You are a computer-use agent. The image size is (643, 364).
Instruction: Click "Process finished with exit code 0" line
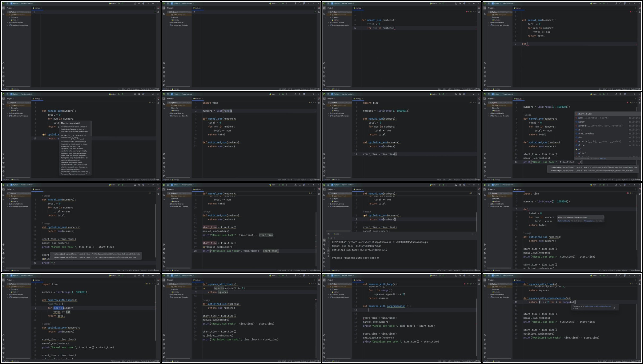355,258
